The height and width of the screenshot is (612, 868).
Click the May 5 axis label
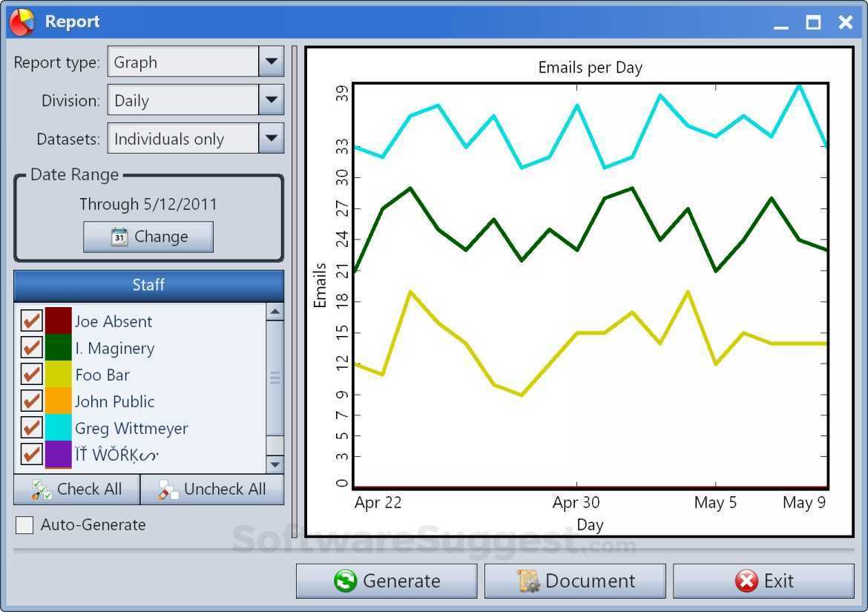click(x=715, y=502)
